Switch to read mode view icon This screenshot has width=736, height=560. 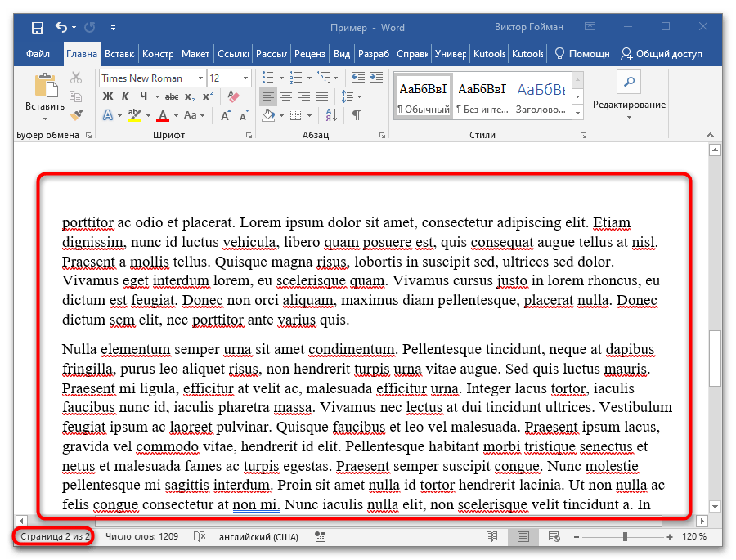point(492,536)
